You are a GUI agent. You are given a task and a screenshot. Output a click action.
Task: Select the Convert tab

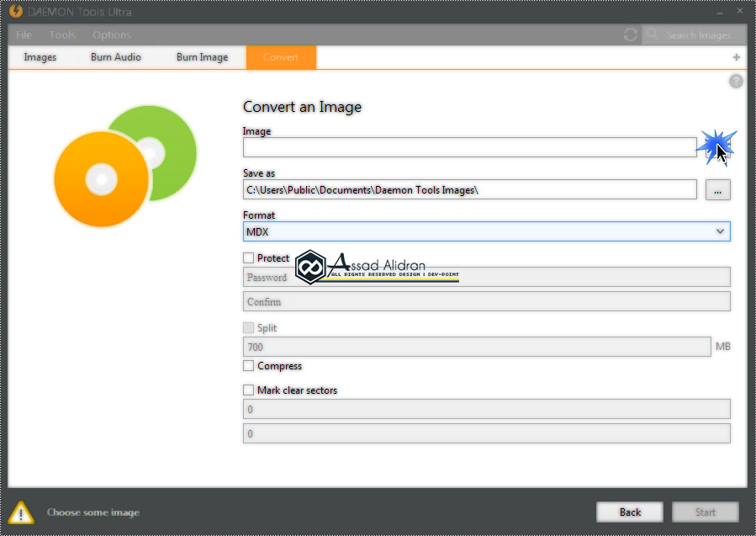click(x=281, y=57)
